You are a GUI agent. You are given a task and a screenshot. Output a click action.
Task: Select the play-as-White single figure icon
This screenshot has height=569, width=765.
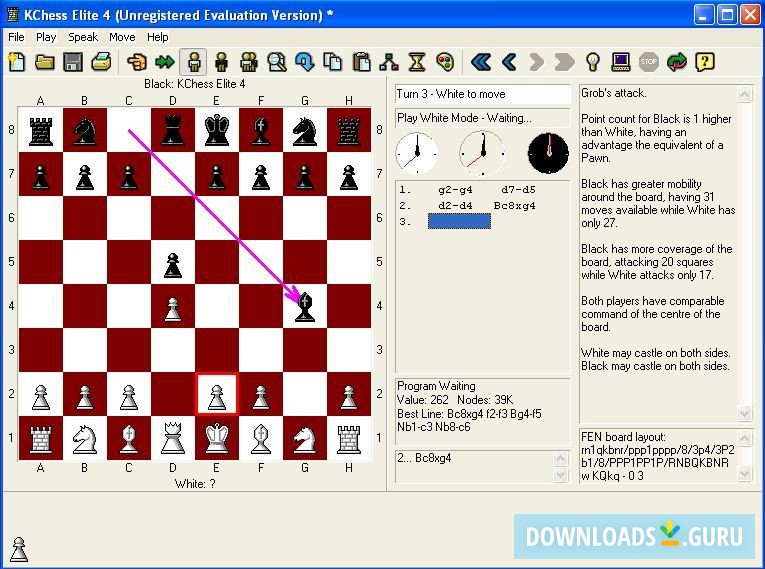tap(194, 62)
